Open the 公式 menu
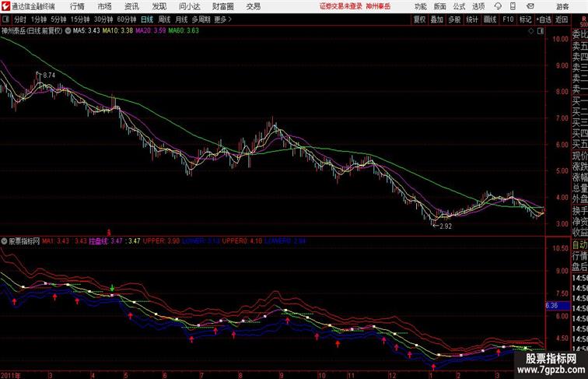The height and width of the screenshot is (379, 588). [459, 6]
